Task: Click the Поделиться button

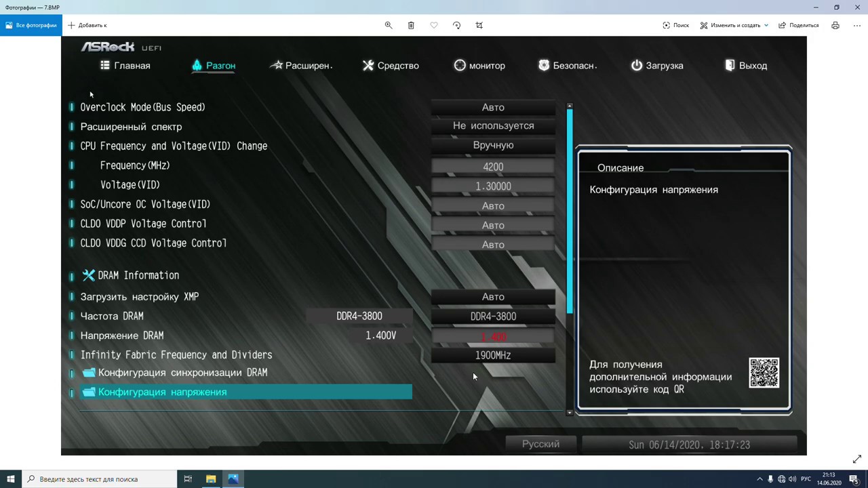Action: 799,25
